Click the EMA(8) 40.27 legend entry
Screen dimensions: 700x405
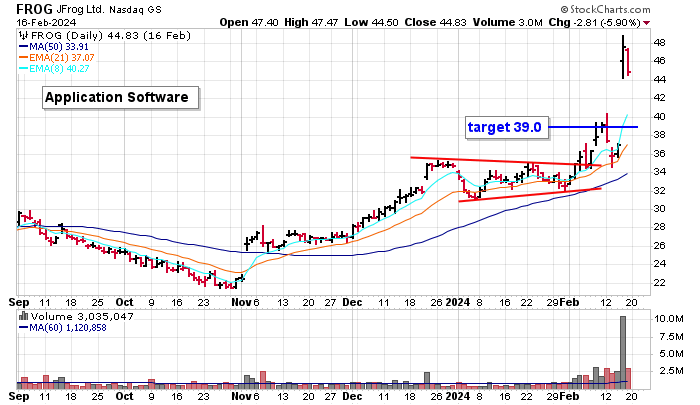click(x=54, y=69)
